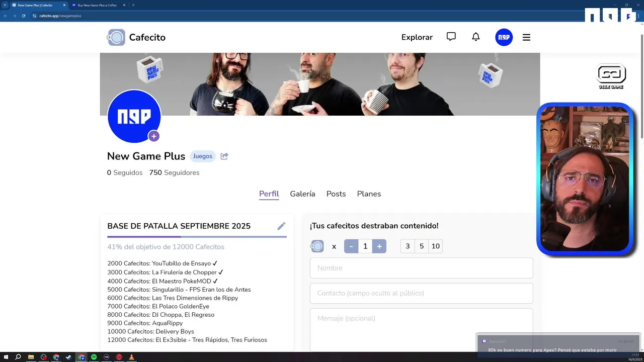Screen dimensions: 644x362
Task: Open the messages chat bubble icon
Action: [451, 37]
